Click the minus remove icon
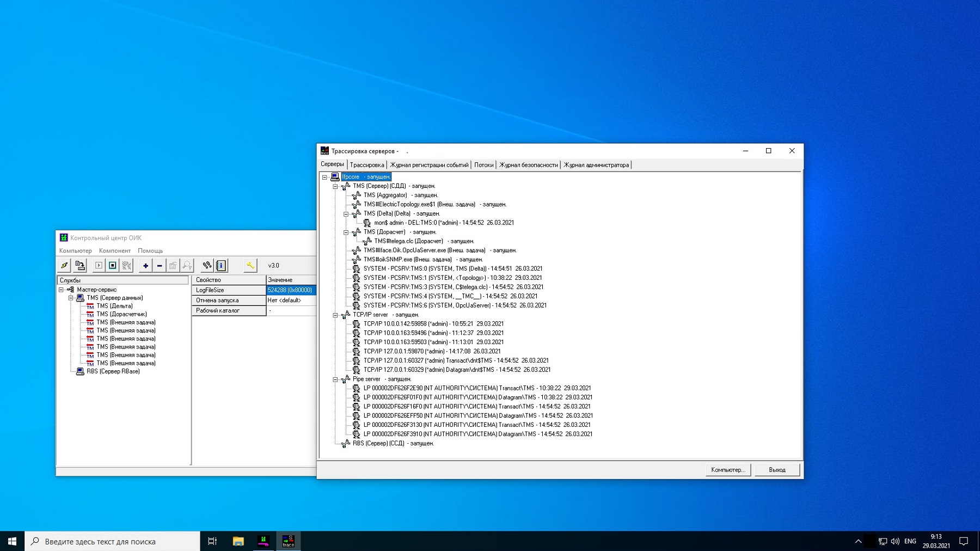The width and height of the screenshot is (980, 551). click(x=160, y=266)
